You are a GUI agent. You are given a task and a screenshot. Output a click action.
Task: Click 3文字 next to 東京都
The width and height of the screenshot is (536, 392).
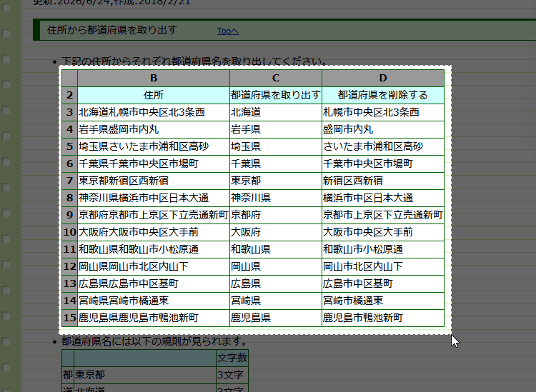232,375
